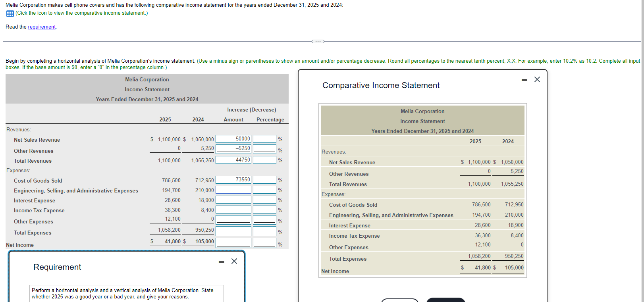Click Net Income label in popup statement
This screenshot has height=302, width=644.
pos(335,271)
